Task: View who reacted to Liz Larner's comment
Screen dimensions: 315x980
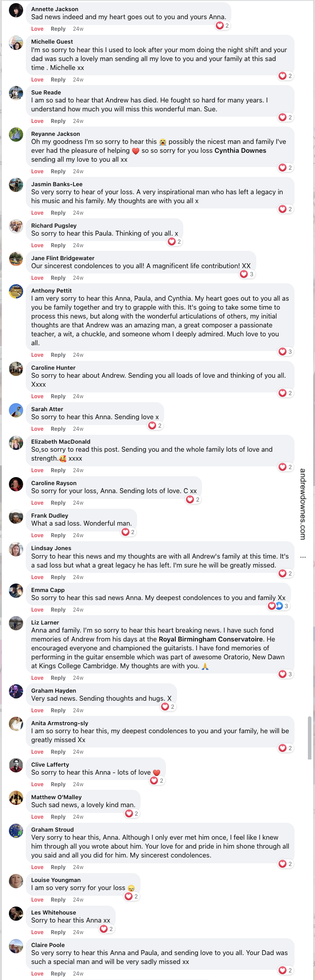Action: click(284, 674)
